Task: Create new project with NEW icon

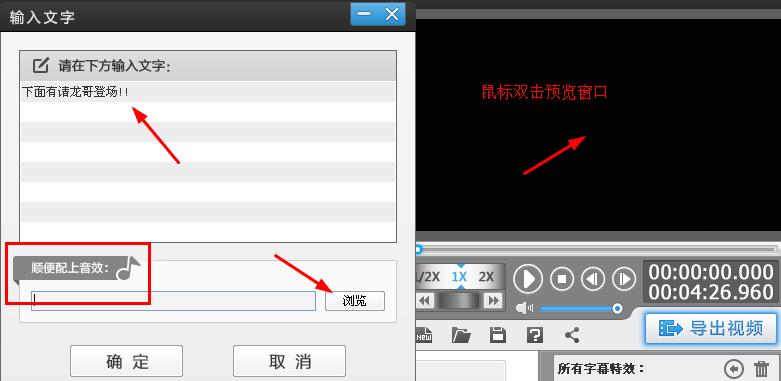Action: click(424, 335)
